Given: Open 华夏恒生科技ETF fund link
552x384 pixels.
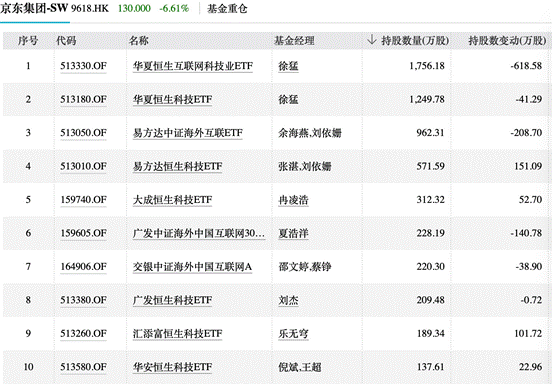Looking at the screenshot, I should click(x=172, y=100).
